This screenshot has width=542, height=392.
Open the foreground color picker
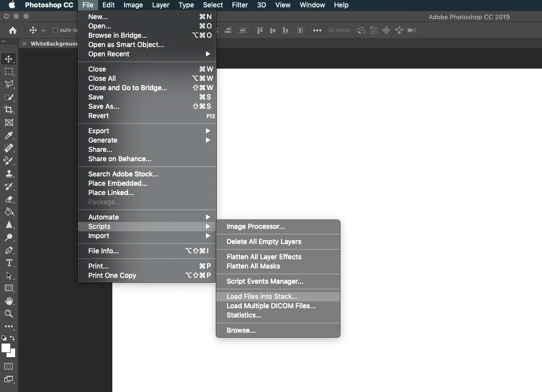(5, 348)
